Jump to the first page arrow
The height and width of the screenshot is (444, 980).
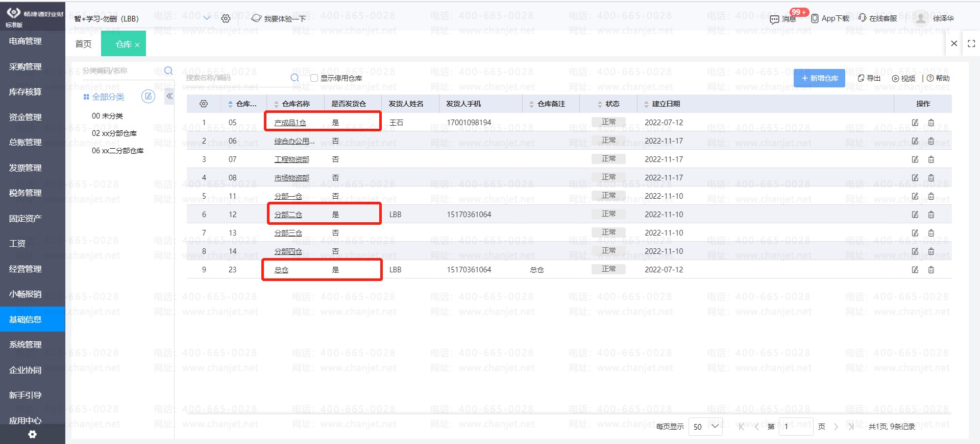click(x=742, y=427)
